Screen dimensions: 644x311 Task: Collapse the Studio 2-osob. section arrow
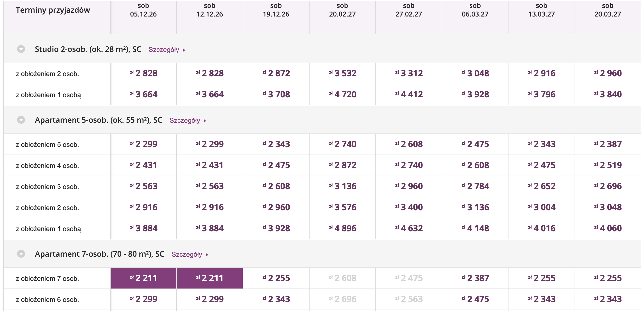[x=21, y=49]
